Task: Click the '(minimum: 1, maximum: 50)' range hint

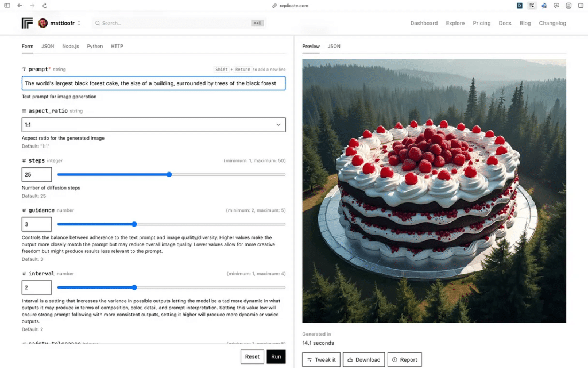Action: click(x=254, y=161)
